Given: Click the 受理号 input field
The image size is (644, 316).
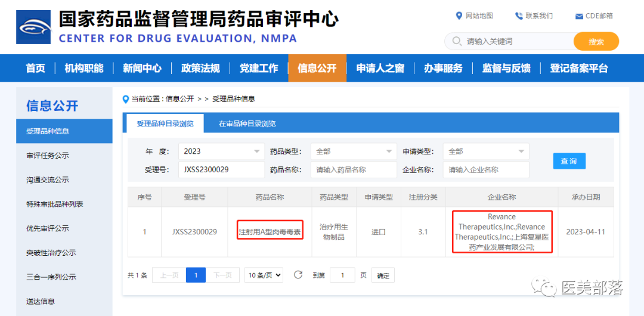Looking at the screenshot, I should click(222, 169).
